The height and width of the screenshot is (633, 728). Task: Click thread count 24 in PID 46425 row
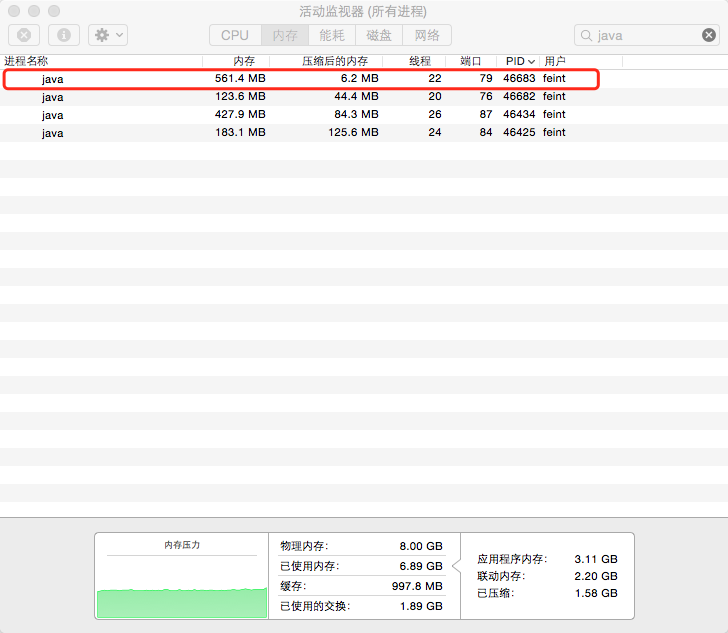[435, 133]
